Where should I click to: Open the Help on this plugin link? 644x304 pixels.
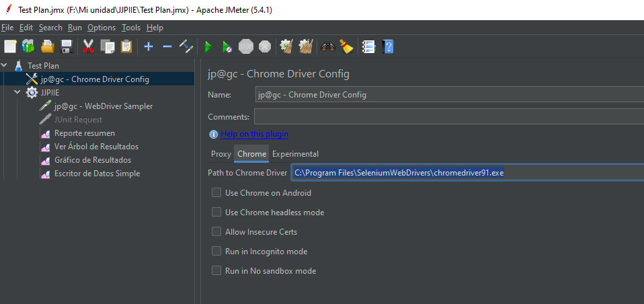click(x=254, y=134)
